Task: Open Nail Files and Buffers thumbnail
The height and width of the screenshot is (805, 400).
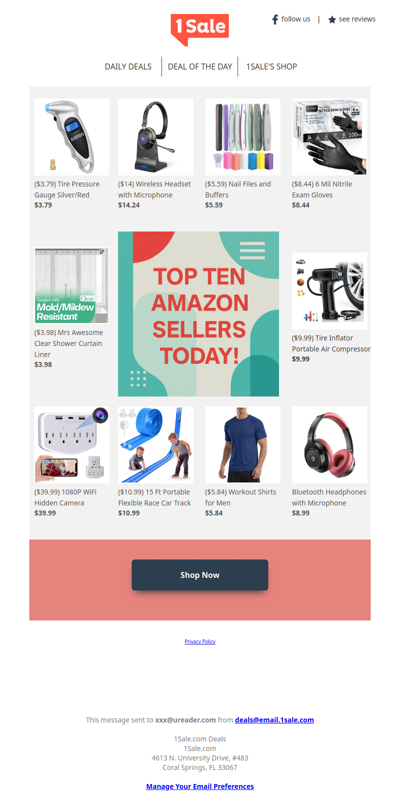Action: click(243, 137)
